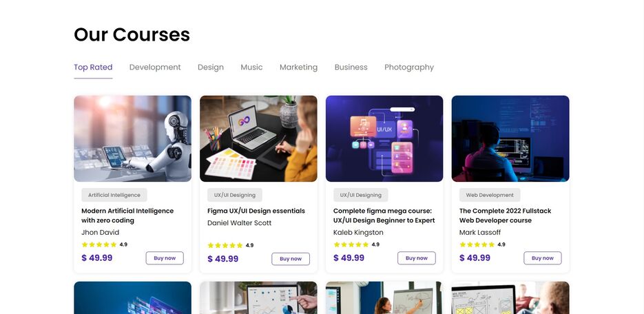This screenshot has width=644, height=314.
Task: Buy now the Figma UX/UI Design essentials
Action: 291,259
